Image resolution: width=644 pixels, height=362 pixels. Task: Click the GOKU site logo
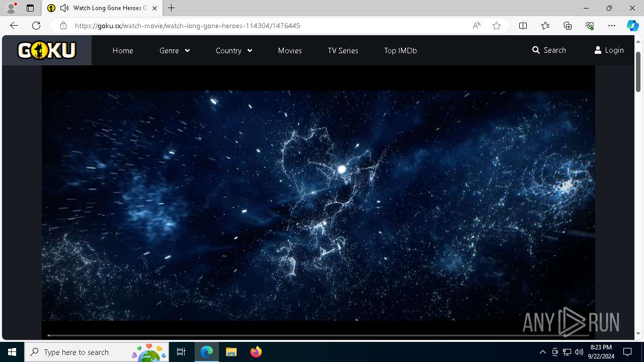click(47, 50)
